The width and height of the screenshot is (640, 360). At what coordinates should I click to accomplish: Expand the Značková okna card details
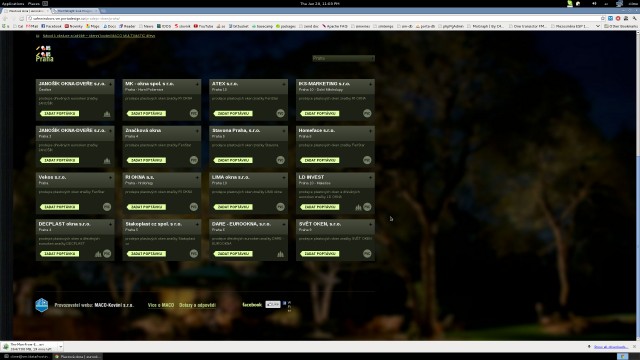point(197,131)
